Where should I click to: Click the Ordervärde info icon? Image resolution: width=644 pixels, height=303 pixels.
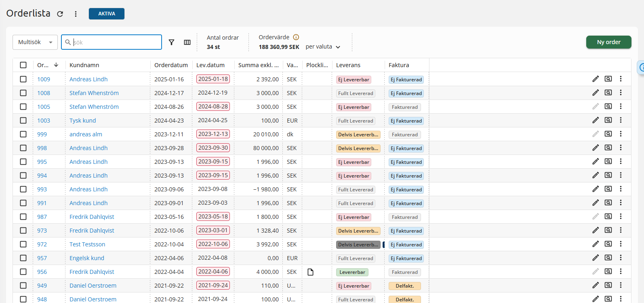tap(296, 37)
